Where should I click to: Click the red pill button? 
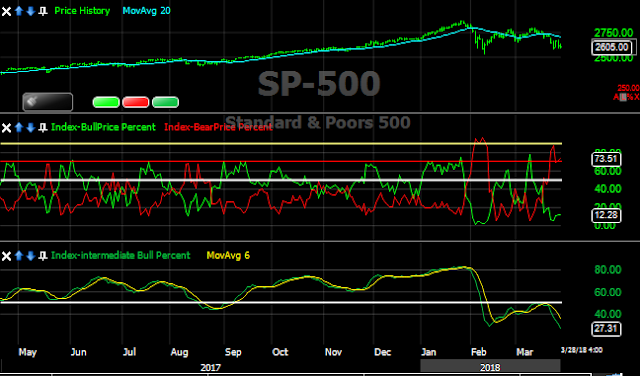(x=136, y=102)
